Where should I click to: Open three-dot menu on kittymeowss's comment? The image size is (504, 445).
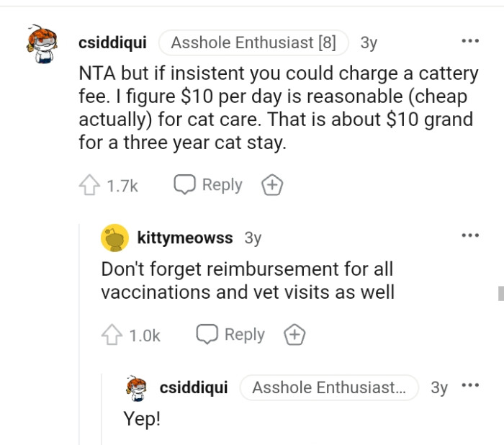[x=470, y=235]
